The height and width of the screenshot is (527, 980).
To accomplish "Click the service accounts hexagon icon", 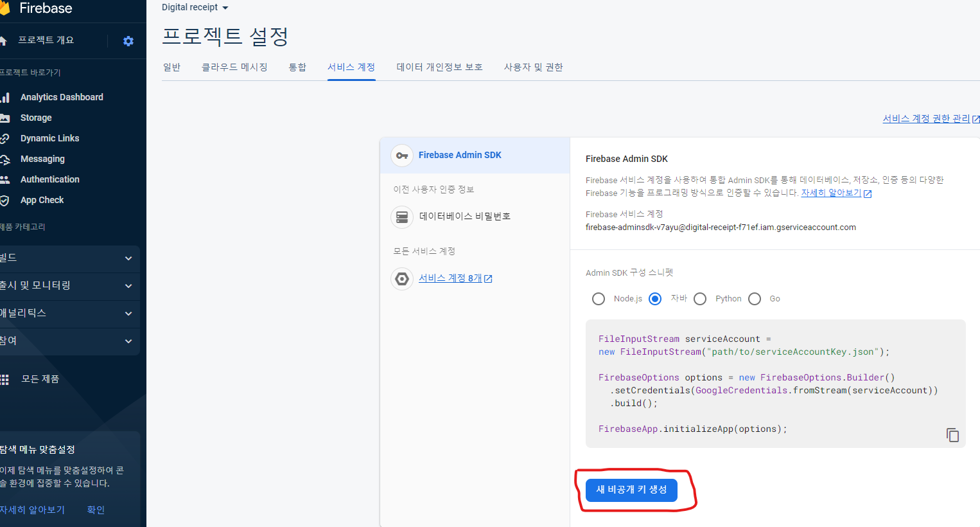I will click(x=402, y=278).
